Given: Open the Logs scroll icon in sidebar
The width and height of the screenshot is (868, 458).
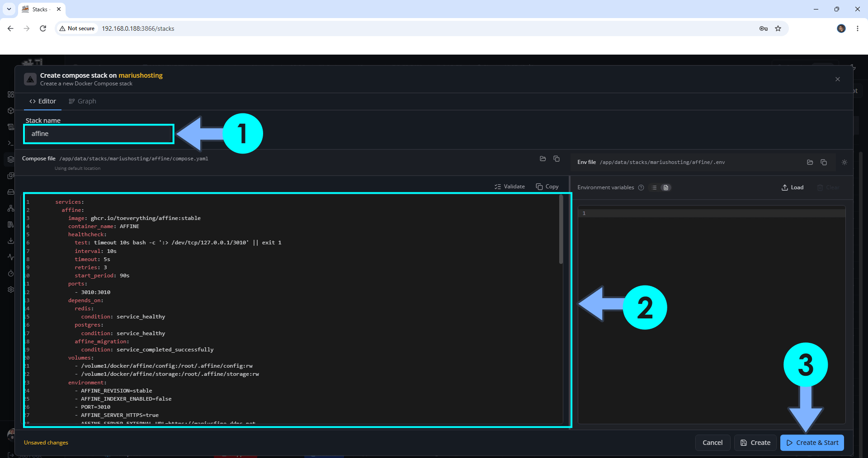Looking at the screenshot, I should tap(11, 127).
